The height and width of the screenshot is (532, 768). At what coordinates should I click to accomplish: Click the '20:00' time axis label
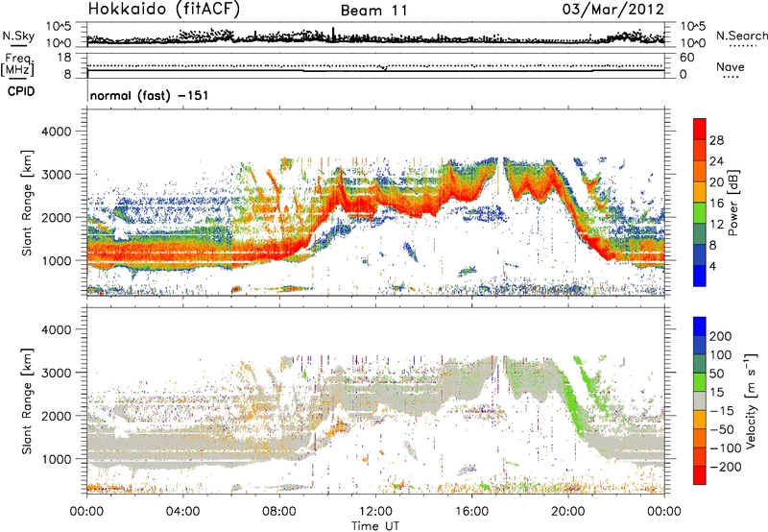pyautogui.click(x=568, y=512)
